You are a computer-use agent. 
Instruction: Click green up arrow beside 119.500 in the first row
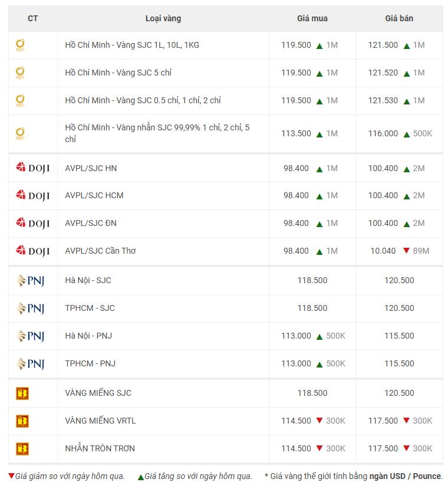[x=319, y=46]
